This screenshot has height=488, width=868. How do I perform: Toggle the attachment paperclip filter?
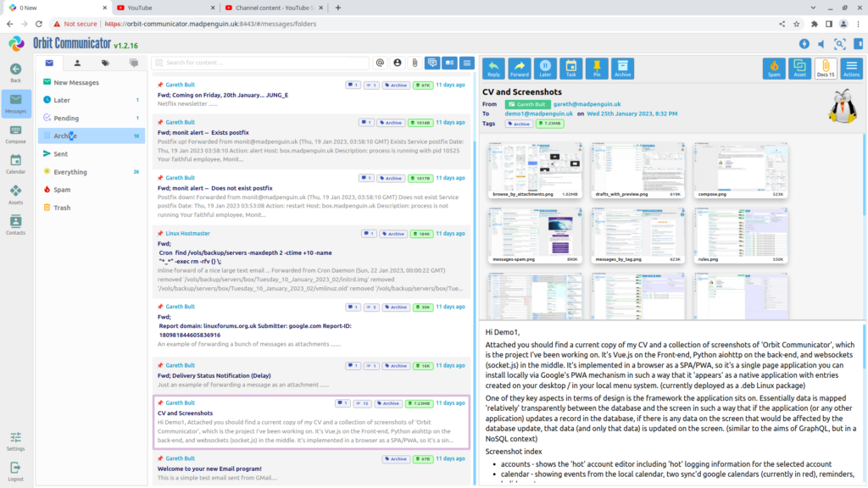click(415, 63)
